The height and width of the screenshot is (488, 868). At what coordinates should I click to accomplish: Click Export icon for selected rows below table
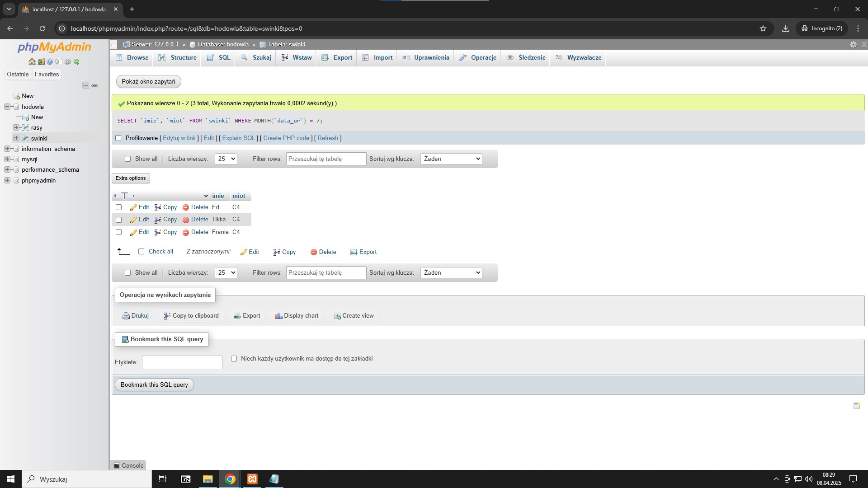pos(354,252)
